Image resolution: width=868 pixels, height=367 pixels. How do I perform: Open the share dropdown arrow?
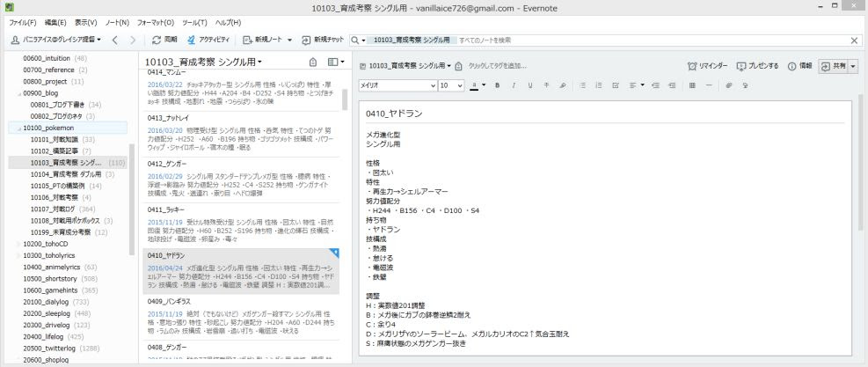pyautogui.click(x=852, y=65)
